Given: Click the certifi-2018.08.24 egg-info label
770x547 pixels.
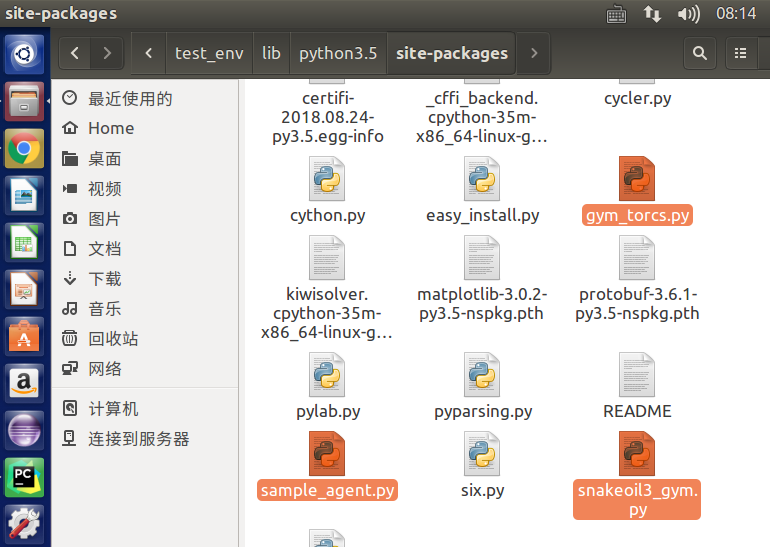Looking at the screenshot, I should tap(328, 117).
